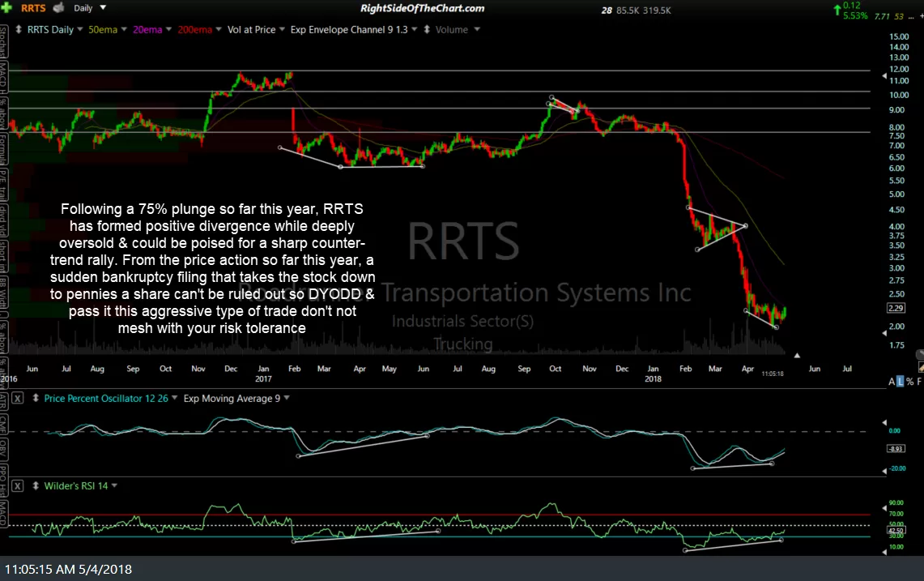924x581 pixels.
Task: Click the scale arrow beside PPO 0.00 level
Action: pyautogui.click(x=884, y=422)
